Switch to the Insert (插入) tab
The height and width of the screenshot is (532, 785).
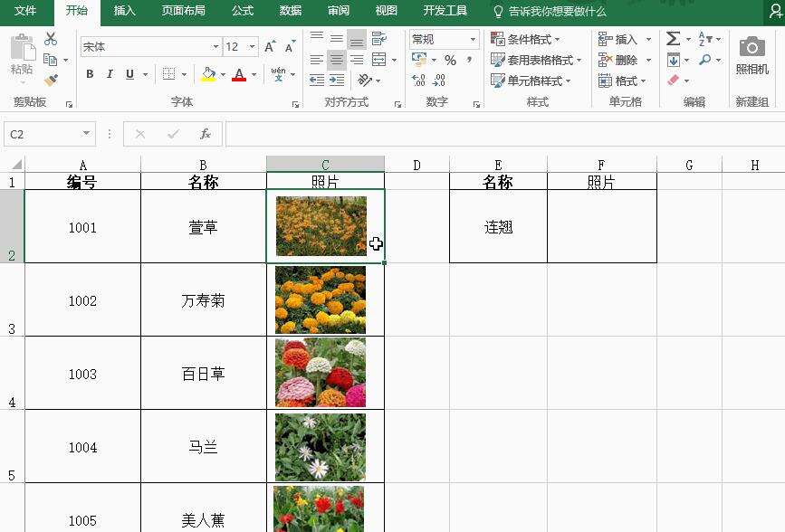click(125, 11)
